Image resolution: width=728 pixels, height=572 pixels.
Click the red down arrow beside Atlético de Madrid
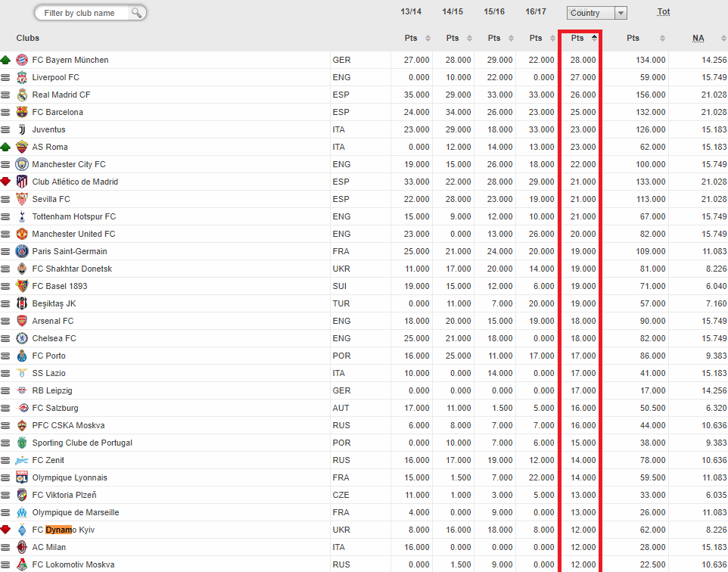6,182
